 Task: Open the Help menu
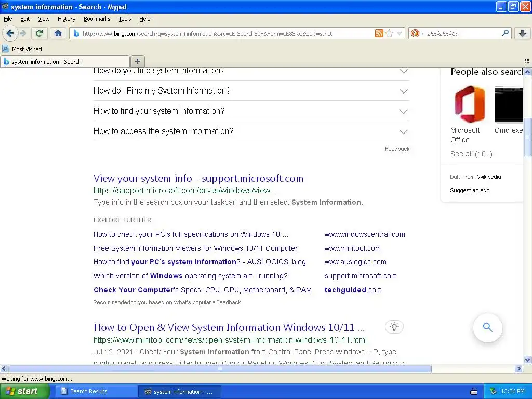tap(144, 19)
